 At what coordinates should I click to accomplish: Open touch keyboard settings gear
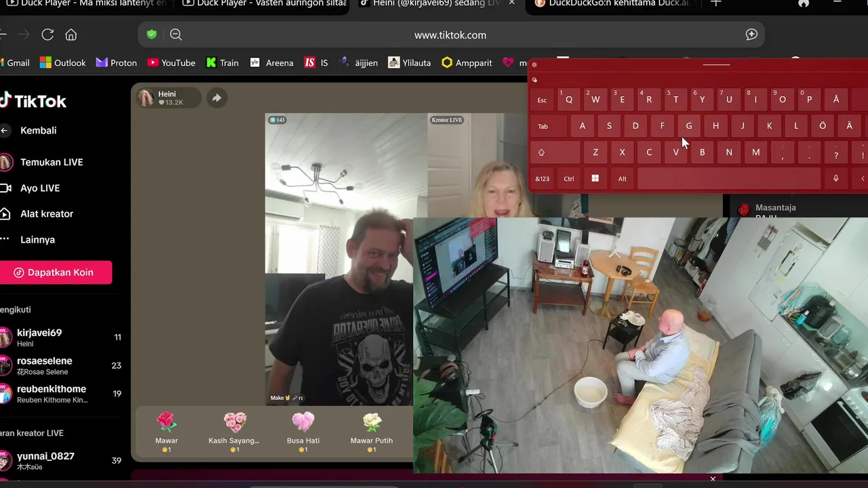tap(534, 65)
